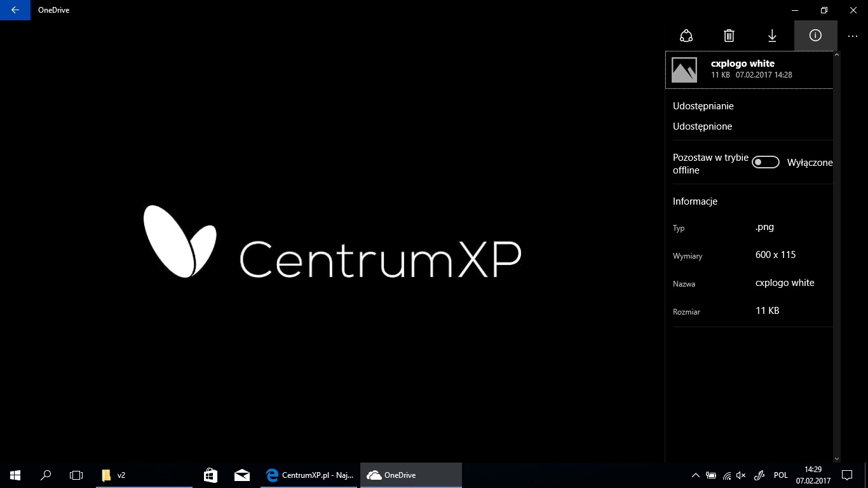Click the Informacje heading

click(x=695, y=201)
